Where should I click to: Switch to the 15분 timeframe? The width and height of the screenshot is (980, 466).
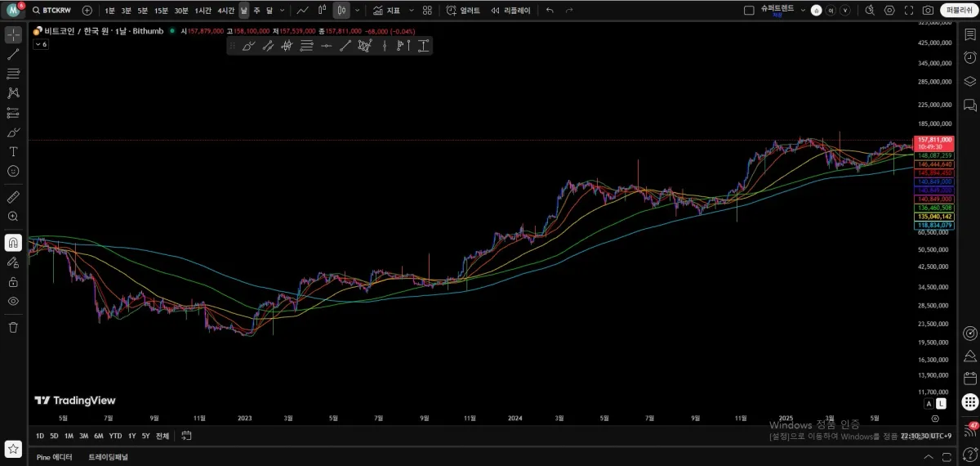161,11
